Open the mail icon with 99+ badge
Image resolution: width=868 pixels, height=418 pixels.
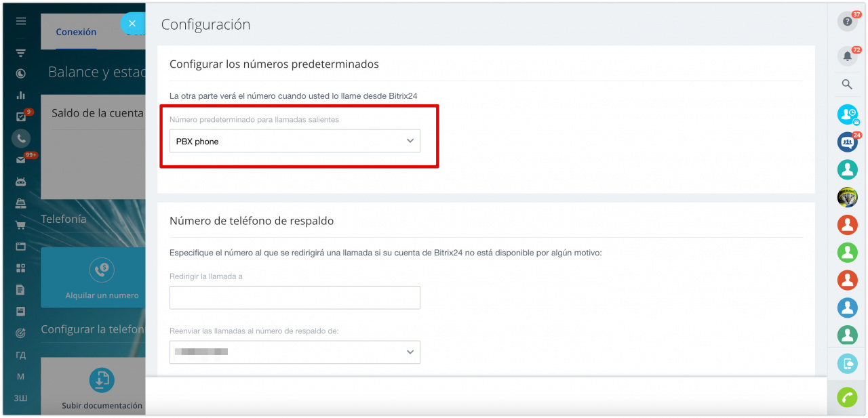click(x=21, y=160)
